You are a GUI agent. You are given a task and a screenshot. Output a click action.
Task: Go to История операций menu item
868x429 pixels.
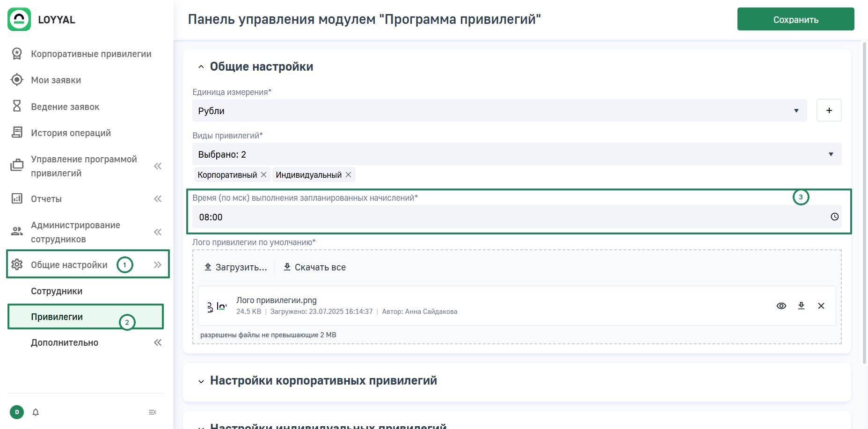(71, 133)
